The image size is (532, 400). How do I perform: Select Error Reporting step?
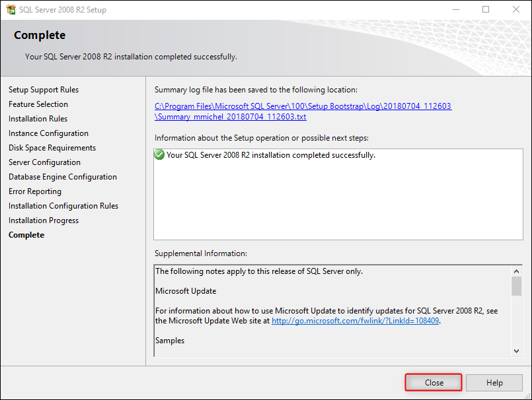tap(35, 191)
